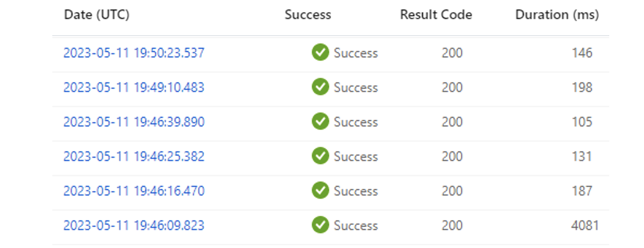The image size is (644, 248).
Task: Sort by Date (UTC) column header
Action: click(x=97, y=15)
